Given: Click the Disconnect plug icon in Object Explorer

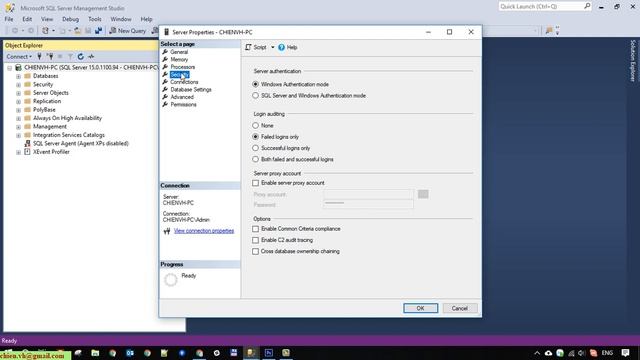Looking at the screenshot, I should coord(50,56).
